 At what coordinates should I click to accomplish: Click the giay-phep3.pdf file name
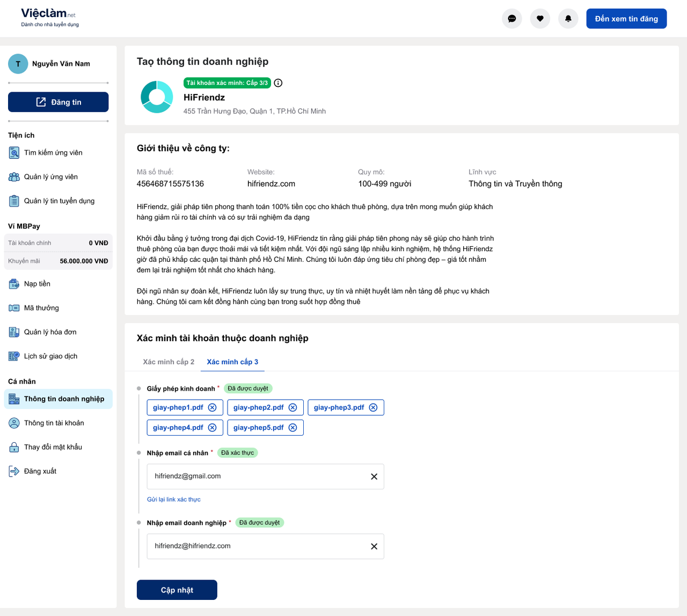[339, 407]
